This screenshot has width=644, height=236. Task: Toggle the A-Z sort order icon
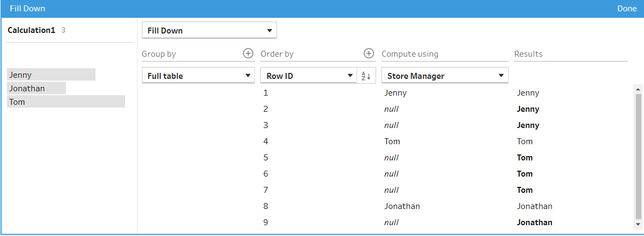click(x=366, y=76)
